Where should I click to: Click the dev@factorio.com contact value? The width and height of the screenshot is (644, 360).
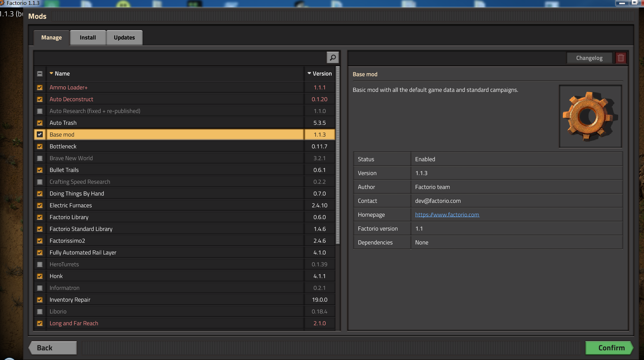pyautogui.click(x=438, y=201)
